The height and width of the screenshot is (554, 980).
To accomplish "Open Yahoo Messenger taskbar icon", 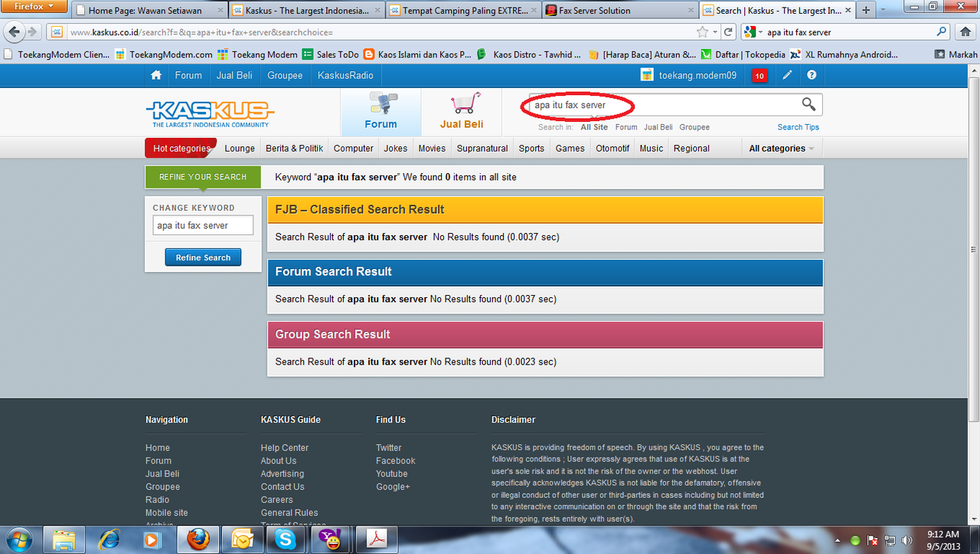I will click(x=332, y=539).
